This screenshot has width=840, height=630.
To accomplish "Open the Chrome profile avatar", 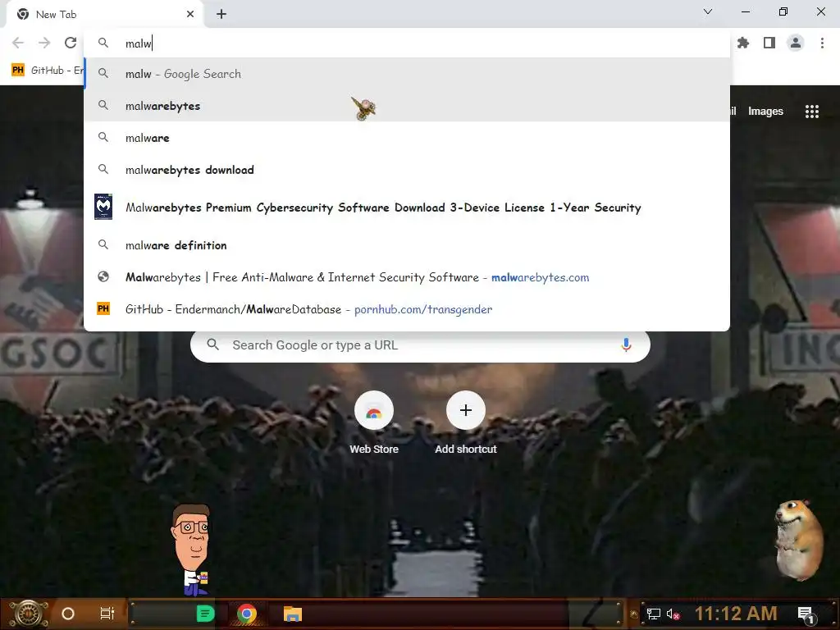I will [x=796, y=43].
